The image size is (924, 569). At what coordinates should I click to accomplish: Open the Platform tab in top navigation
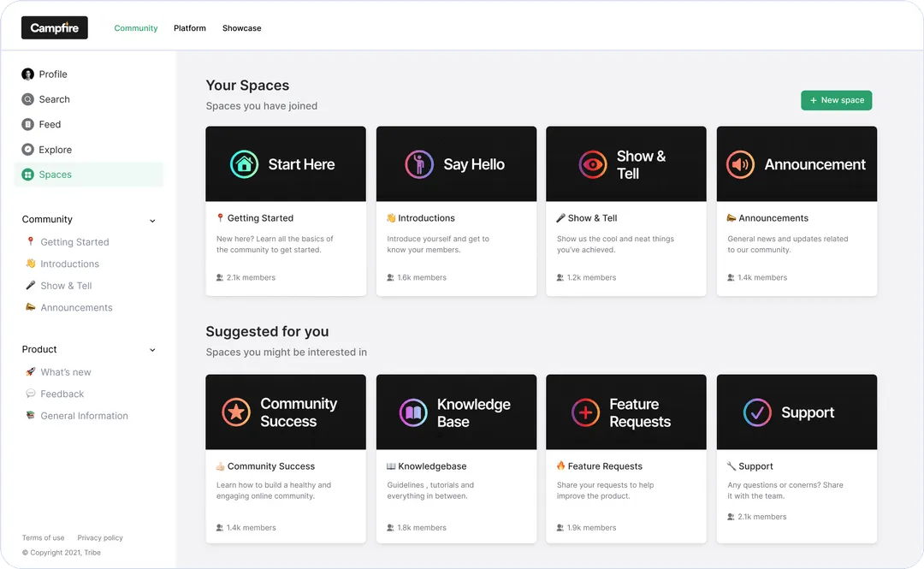click(190, 27)
